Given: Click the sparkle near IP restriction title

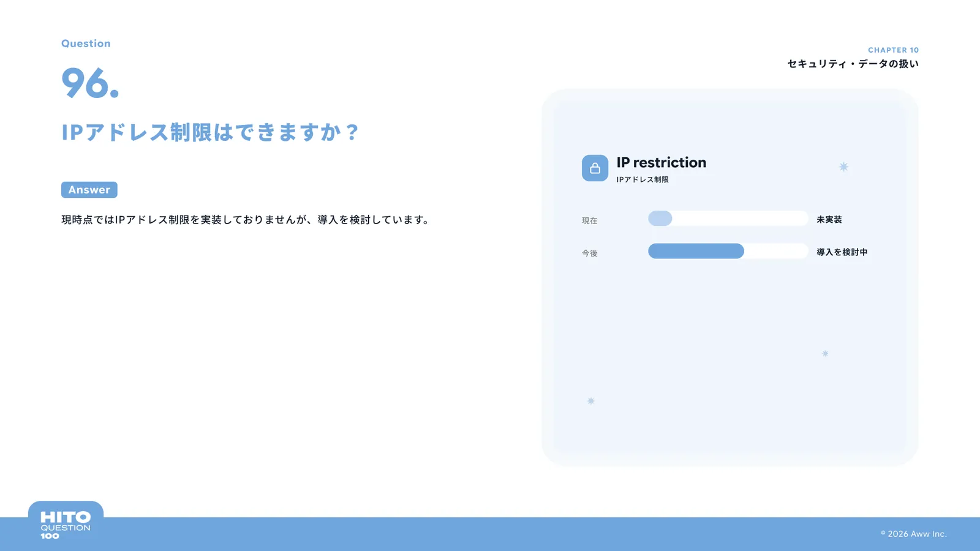Looking at the screenshot, I should click(x=843, y=167).
